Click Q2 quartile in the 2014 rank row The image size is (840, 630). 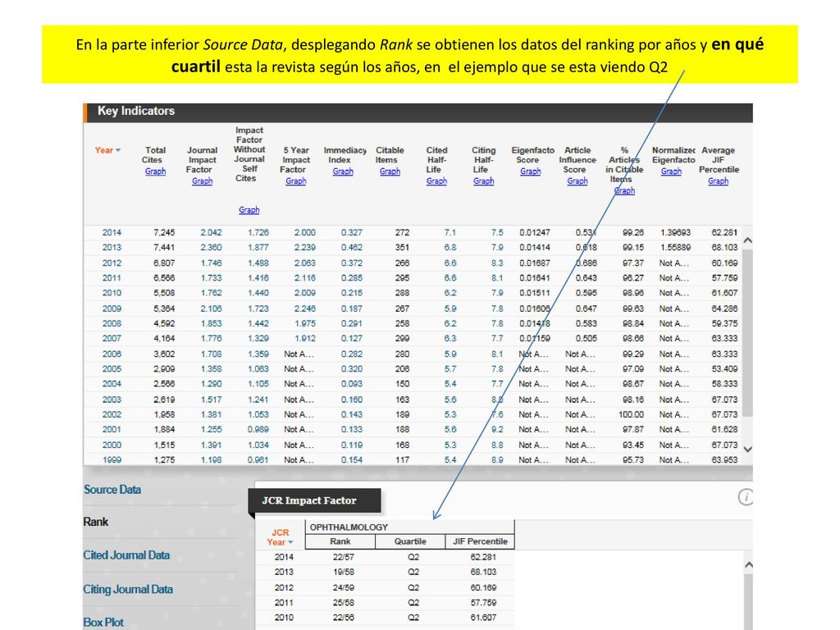(x=413, y=557)
